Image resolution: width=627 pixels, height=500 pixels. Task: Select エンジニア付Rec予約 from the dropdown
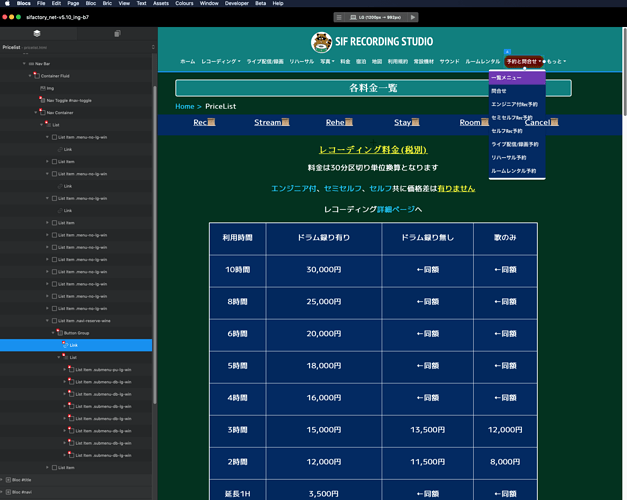pos(515,104)
